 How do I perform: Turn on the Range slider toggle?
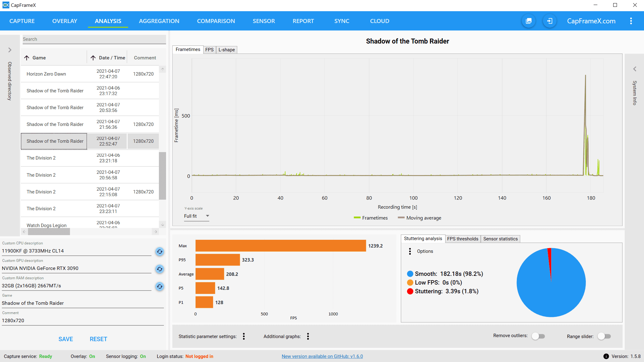coord(604,336)
